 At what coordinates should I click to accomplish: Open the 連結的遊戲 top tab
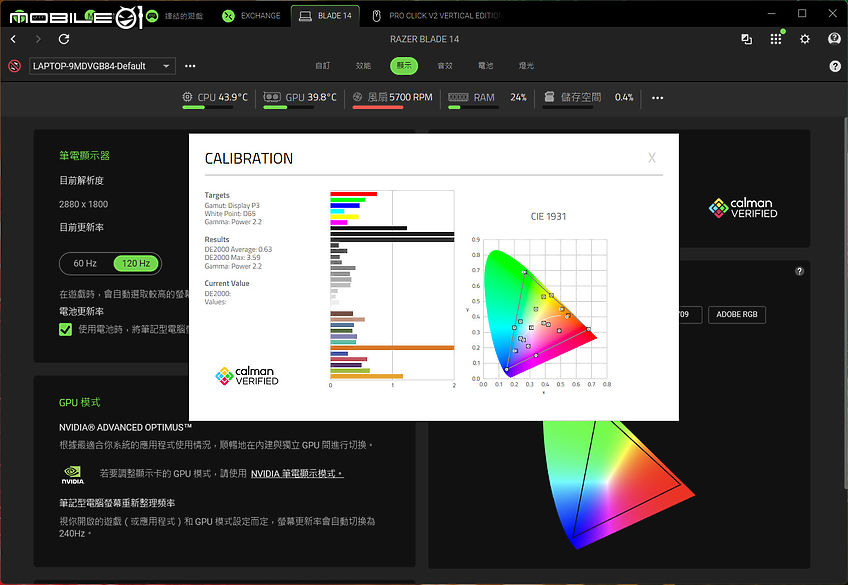tap(176, 16)
